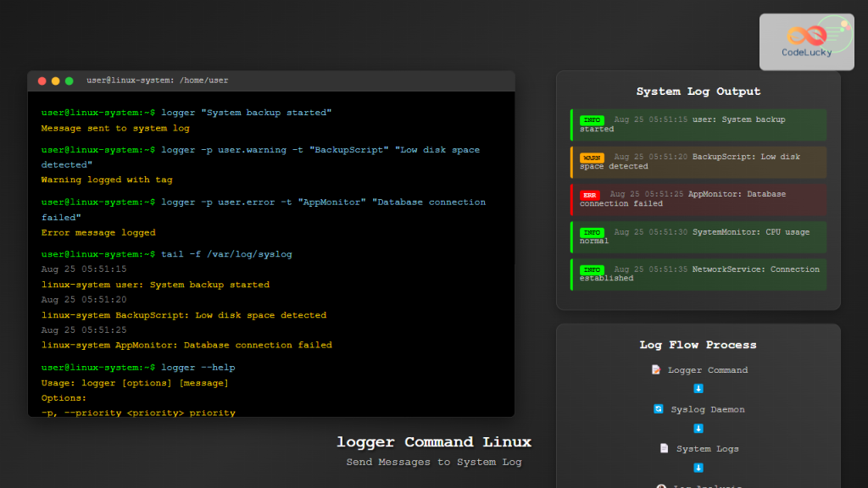Click the green severity bar beside the backup entry

tap(570, 124)
